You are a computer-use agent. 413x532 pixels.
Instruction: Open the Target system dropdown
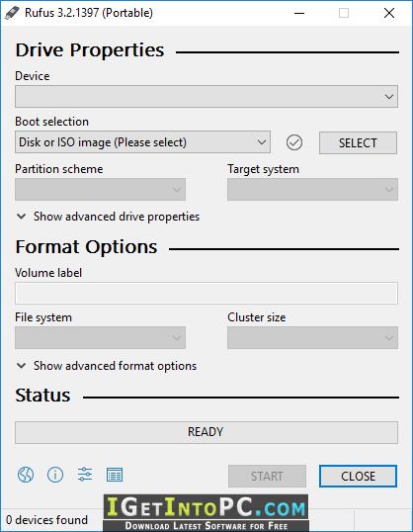(312, 189)
